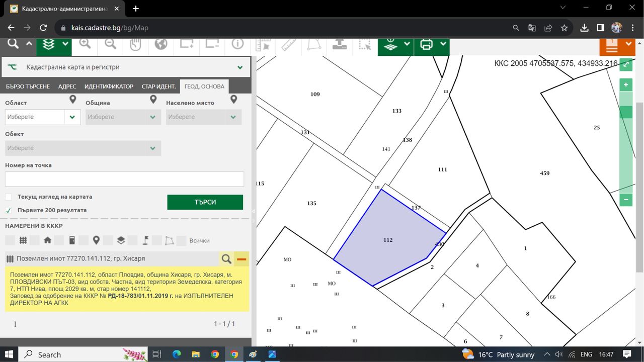Select the zoom in map tool
The height and width of the screenshot is (362, 644).
[85, 44]
